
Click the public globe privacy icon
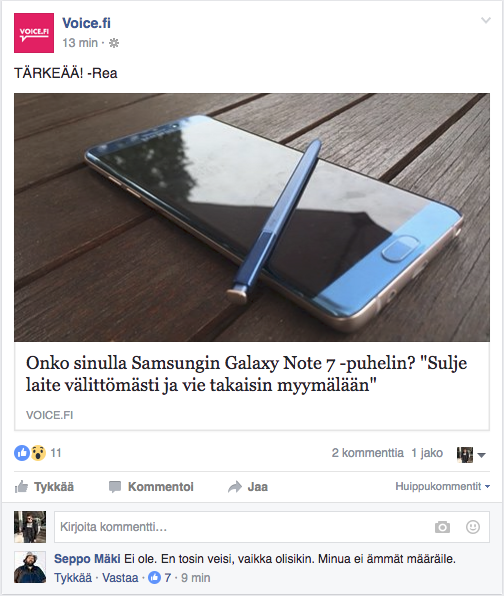tap(114, 43)
